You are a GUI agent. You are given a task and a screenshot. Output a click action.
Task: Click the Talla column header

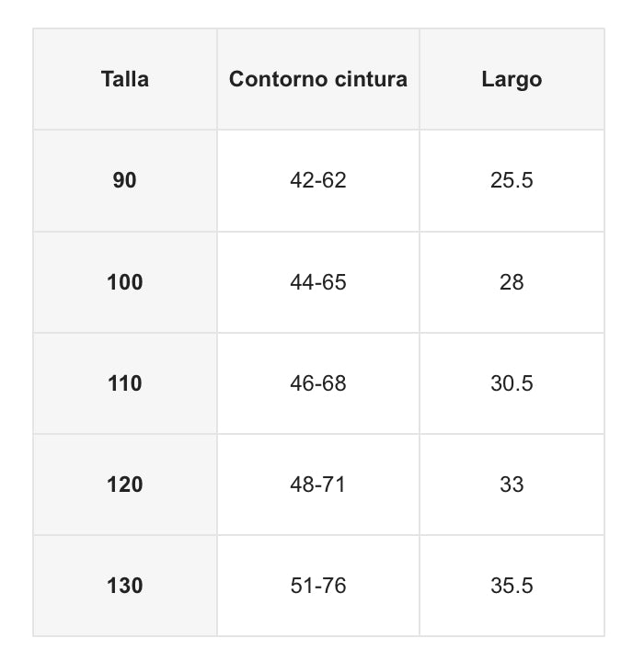coord(125,79)
